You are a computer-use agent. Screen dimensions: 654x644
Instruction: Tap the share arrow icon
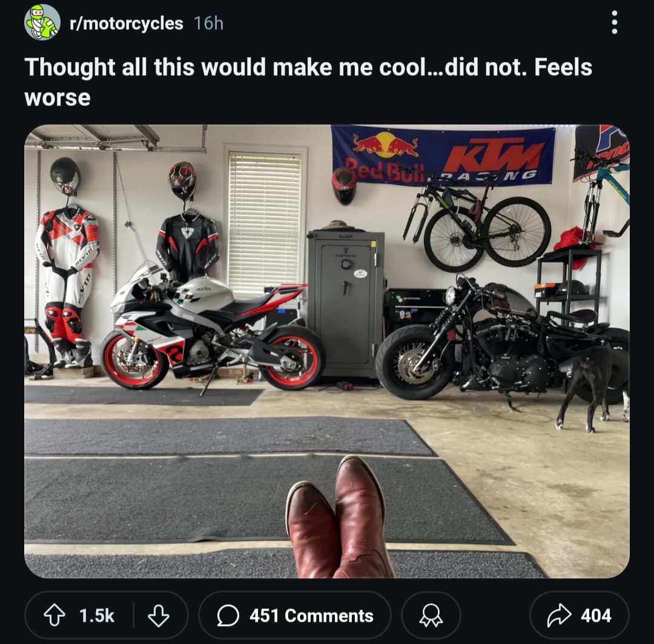click(559, 615)
